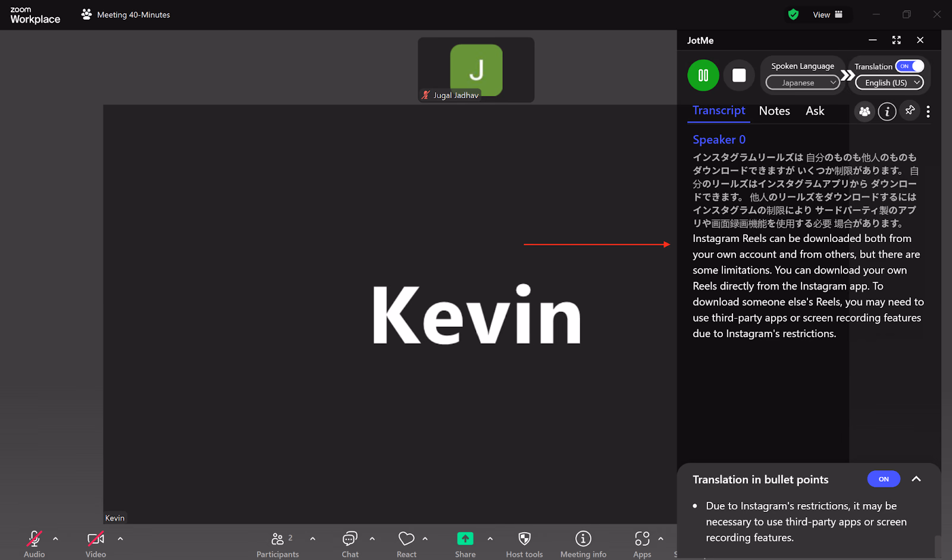Open the Apps menu
Image resolution: width=952 pixels, height=560 pixels.
coord(642,543)
